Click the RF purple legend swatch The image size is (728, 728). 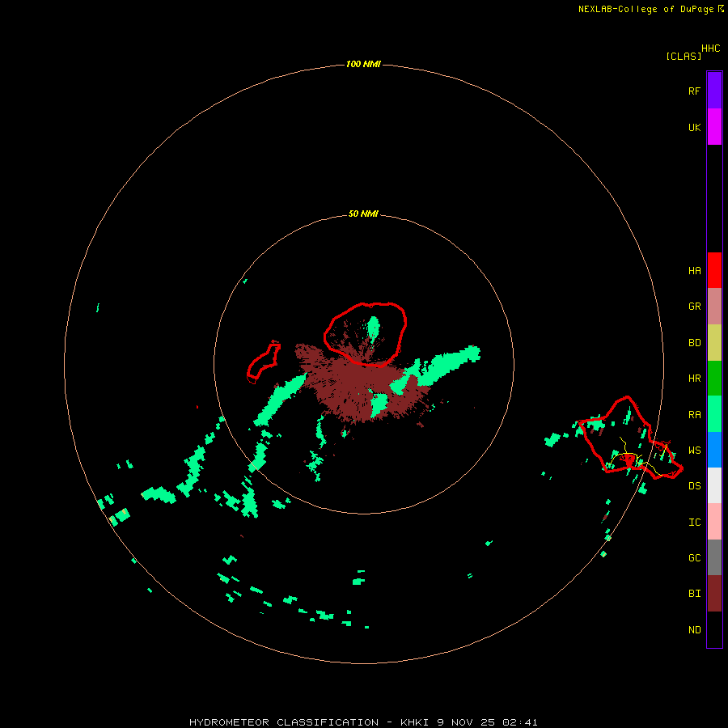coord(714,90)
